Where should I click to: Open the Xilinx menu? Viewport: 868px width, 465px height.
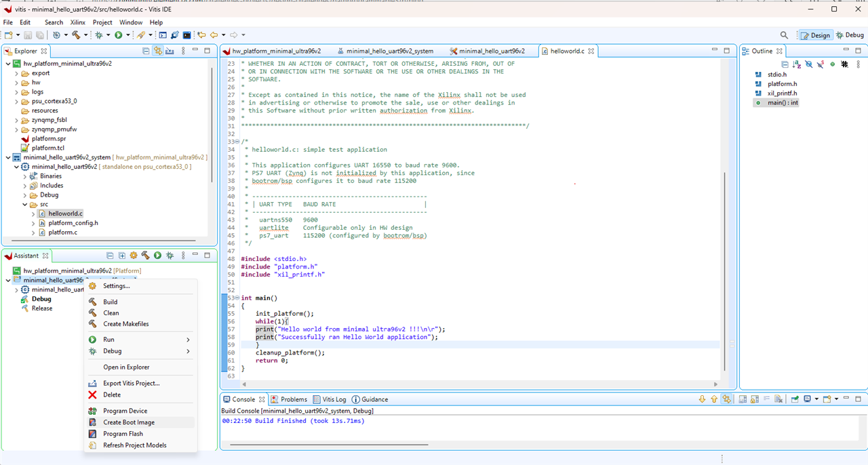click(78, 22)
